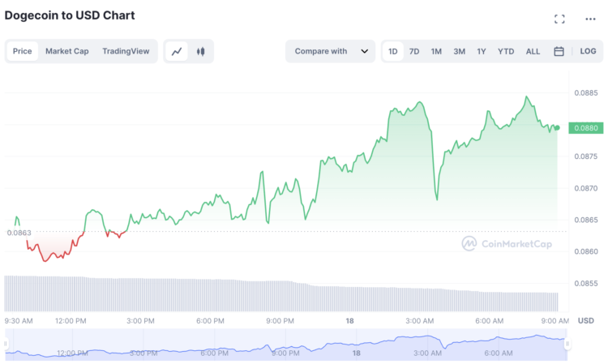This screenshot has height=364, width=608.
Task: Select the 1D time range
Action: tap(393, 51)
